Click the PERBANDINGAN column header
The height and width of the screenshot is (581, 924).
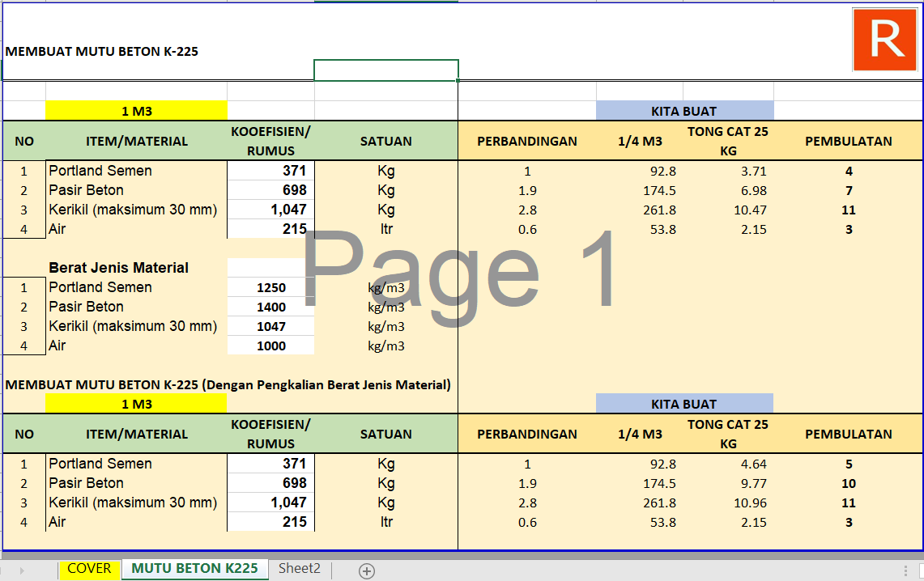coord(527,141)
